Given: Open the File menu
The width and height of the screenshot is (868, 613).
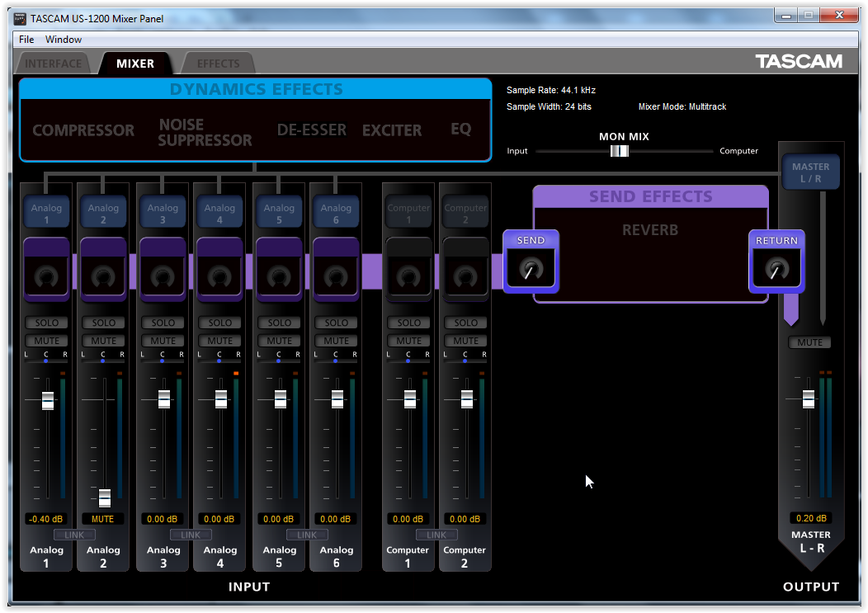Looking at the screenshot, I should click(26, 40).
